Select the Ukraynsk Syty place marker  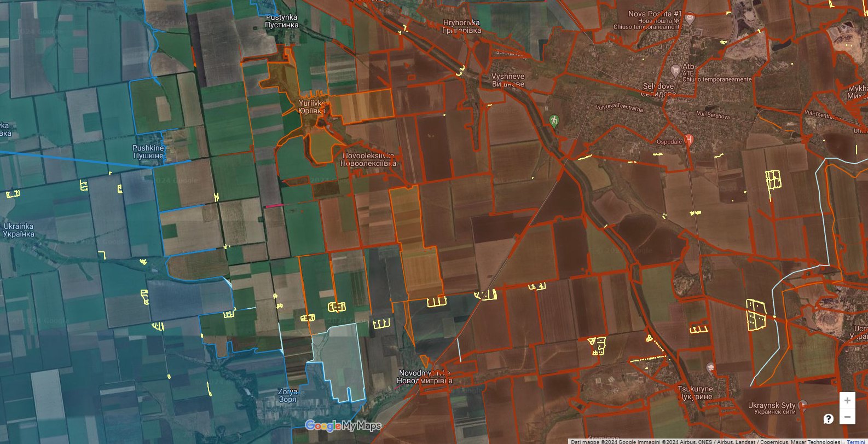(803, 405)
